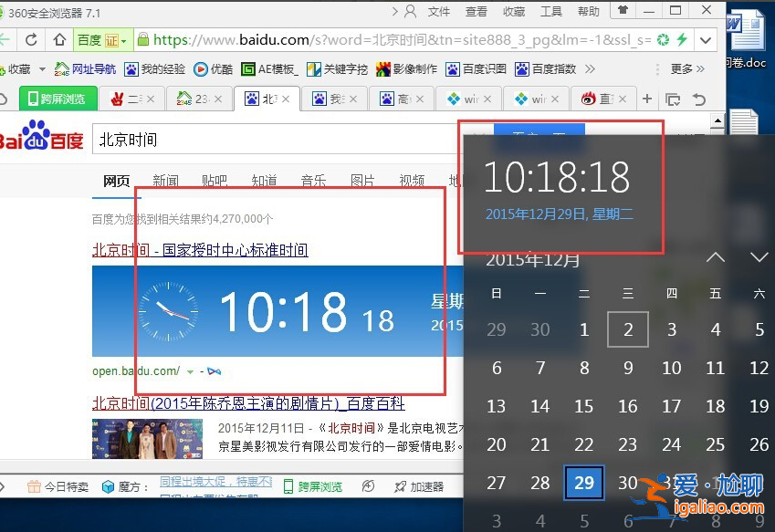Enable 加速器 on the status bar
This screenshot has height=532, width=775.
(x=424, y=487)
